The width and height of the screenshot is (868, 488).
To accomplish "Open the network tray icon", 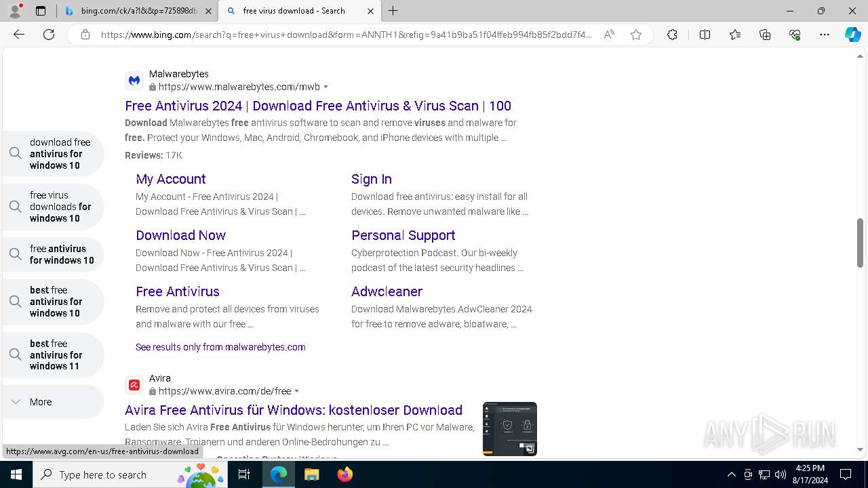I will tap(764, 474).
